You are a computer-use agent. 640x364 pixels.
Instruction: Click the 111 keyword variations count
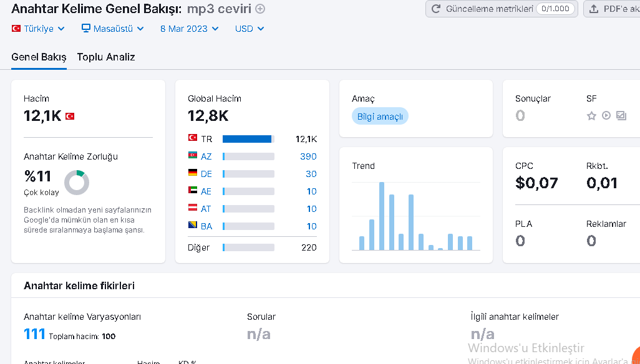(34, 334)
